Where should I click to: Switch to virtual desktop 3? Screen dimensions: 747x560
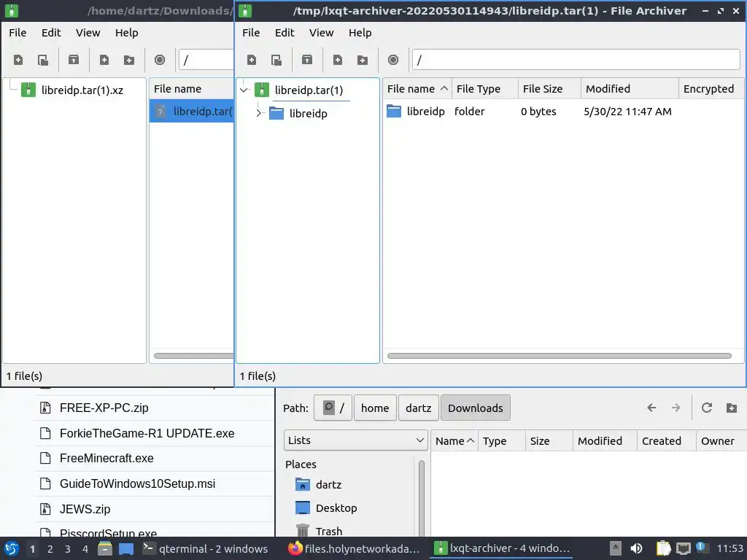pos(68,549)
